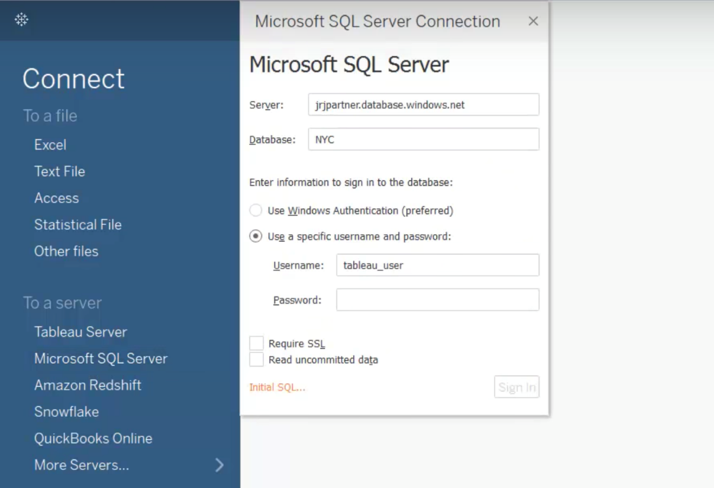714x488 pixels.
Task: Enable the Require SSL checkbox
Action: click(256, 343)
